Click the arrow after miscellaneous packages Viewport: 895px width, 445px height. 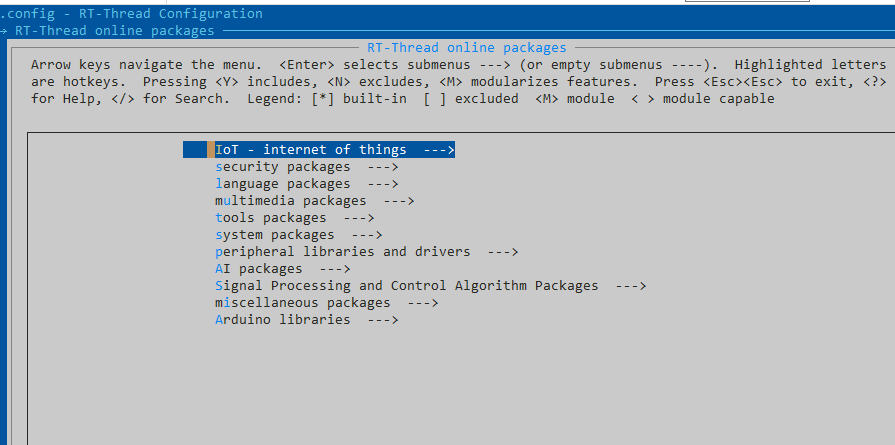[x=423, y=303]
